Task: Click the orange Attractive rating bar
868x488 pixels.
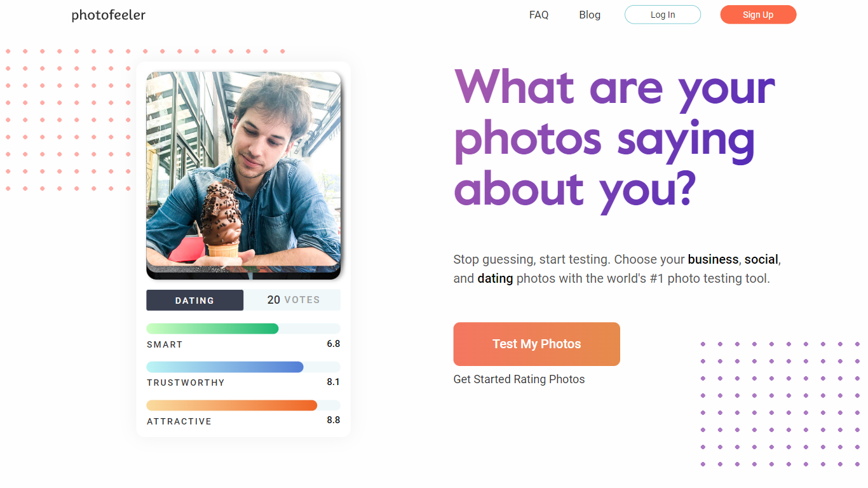Action: coord(231,405)
